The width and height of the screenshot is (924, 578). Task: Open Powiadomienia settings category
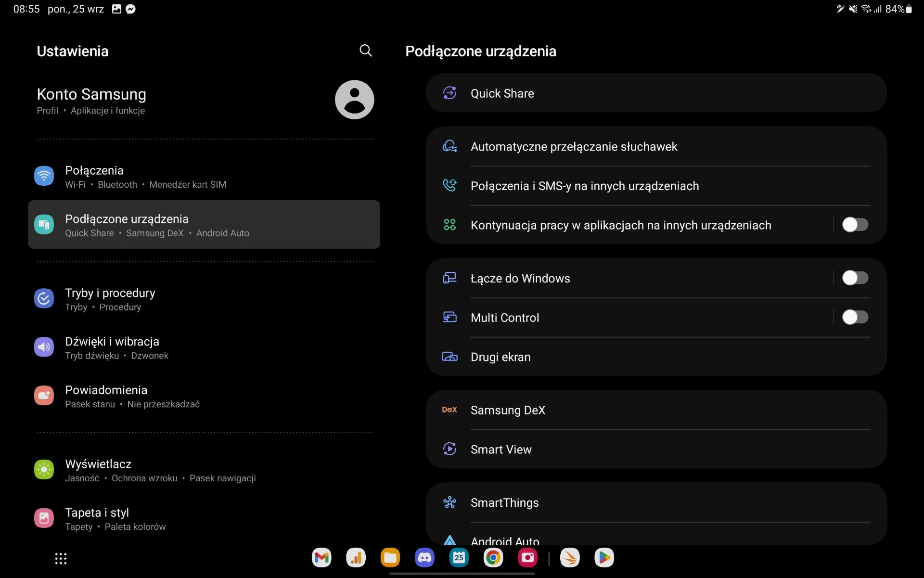pyautogui.click(x=204, y=396)
